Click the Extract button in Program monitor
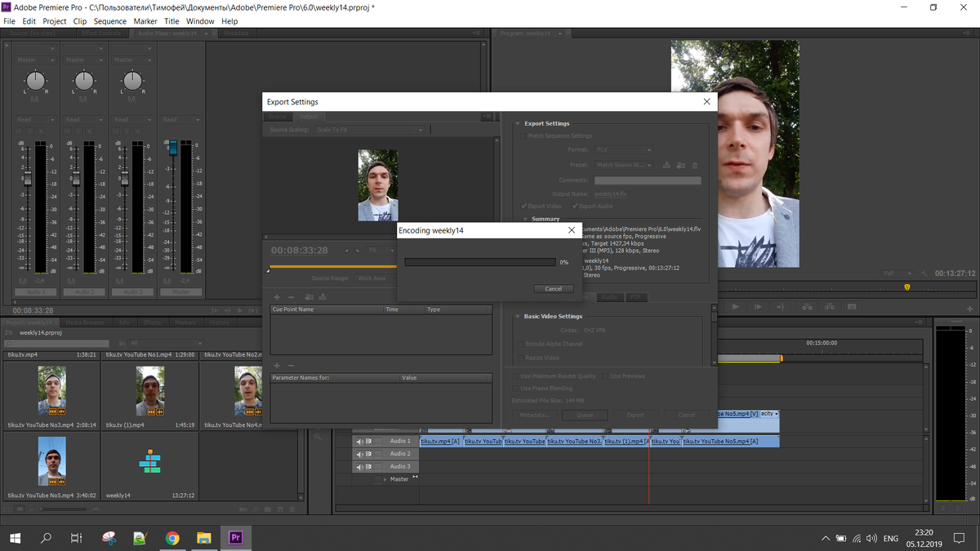The height and width of the screenshot is (551, 980). click(830, 307)
